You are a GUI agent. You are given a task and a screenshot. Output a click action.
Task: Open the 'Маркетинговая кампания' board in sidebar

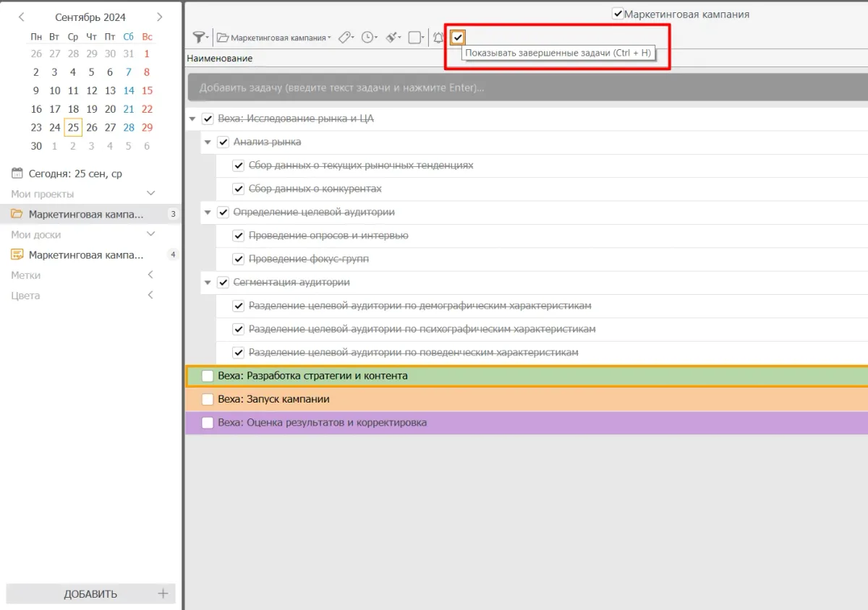tap(85, 255)
